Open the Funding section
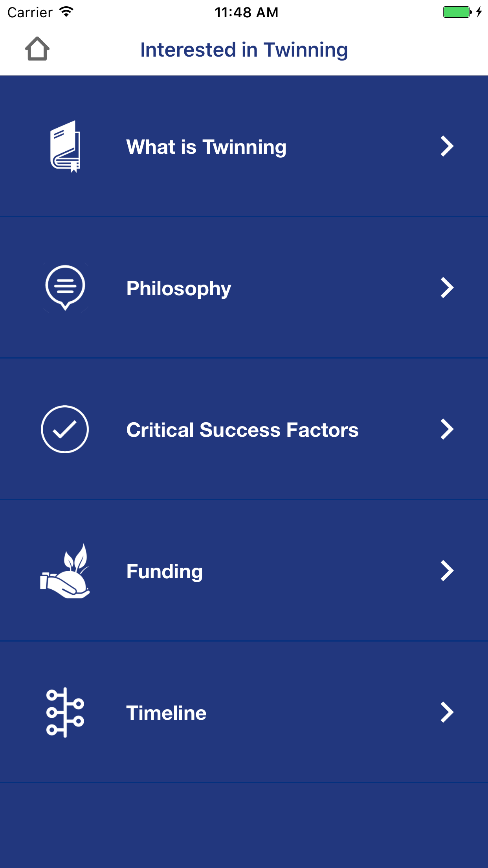This screenshot has height=868, width=488. point(165,572)
